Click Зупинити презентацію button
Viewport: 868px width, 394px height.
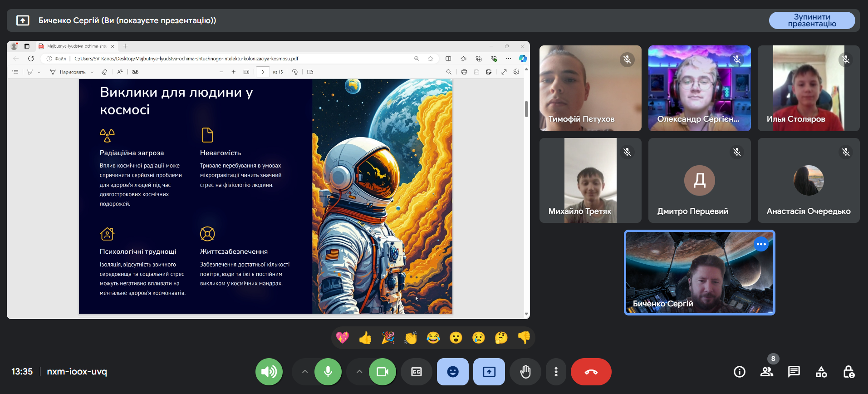click(x=811, y=20)
